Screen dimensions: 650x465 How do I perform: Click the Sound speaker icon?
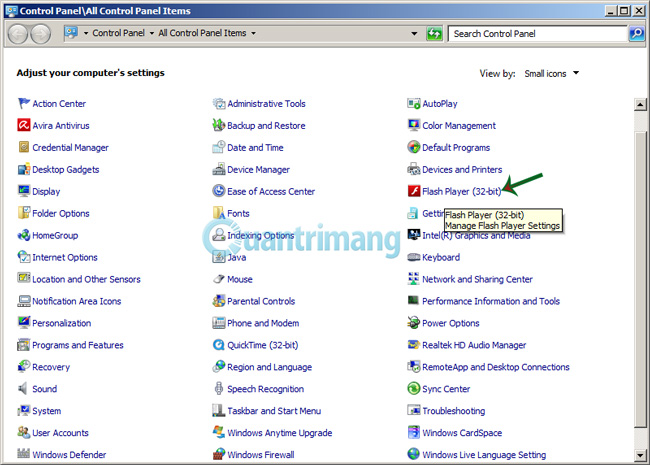click(x=24, y=389)
